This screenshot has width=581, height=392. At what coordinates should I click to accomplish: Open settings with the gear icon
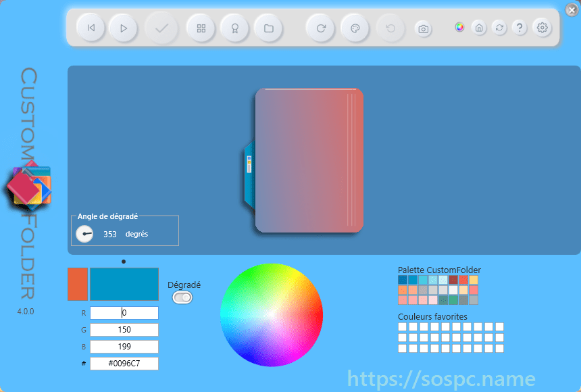point(542,28)
